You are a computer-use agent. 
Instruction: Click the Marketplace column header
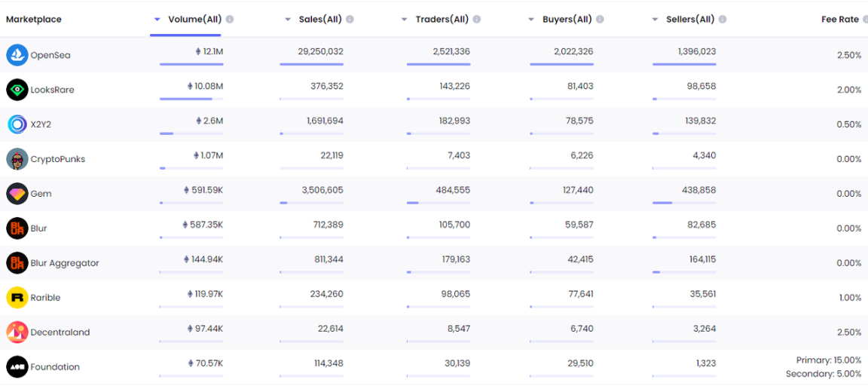(x=34, y=20)
